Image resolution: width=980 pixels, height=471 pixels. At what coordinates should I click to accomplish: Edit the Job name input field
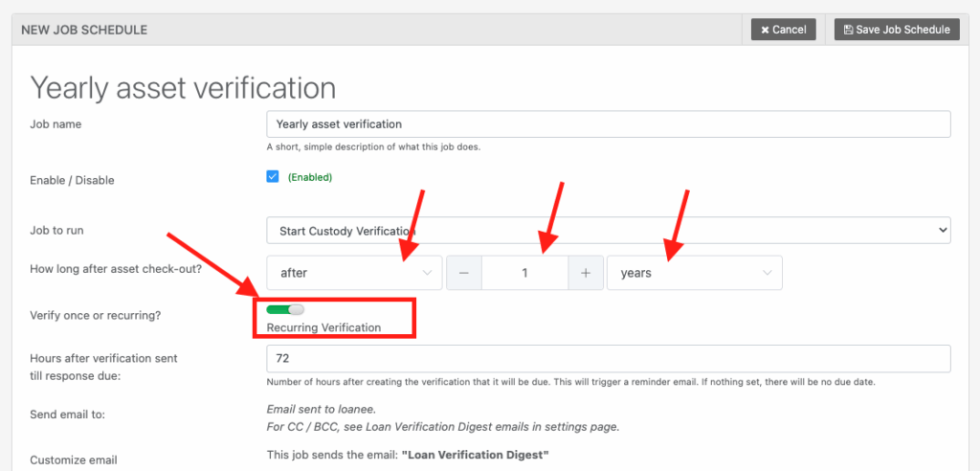tap(608, 123)
